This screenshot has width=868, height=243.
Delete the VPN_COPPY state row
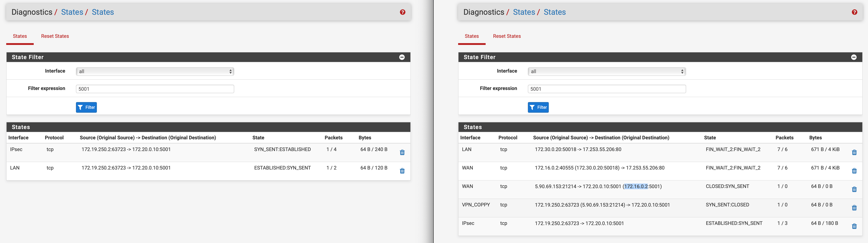point(854,208)
